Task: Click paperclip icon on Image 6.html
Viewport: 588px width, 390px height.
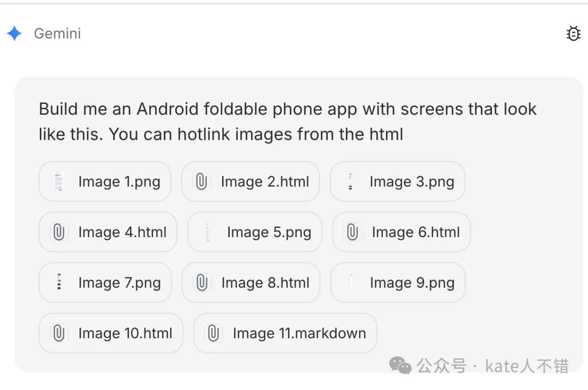Action: (x=352, y=232)
